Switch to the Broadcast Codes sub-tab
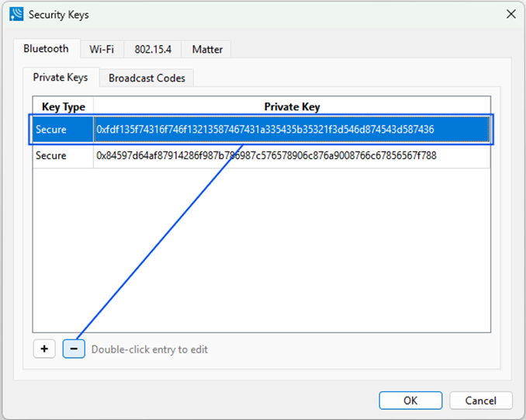 [x=147, y=78]
